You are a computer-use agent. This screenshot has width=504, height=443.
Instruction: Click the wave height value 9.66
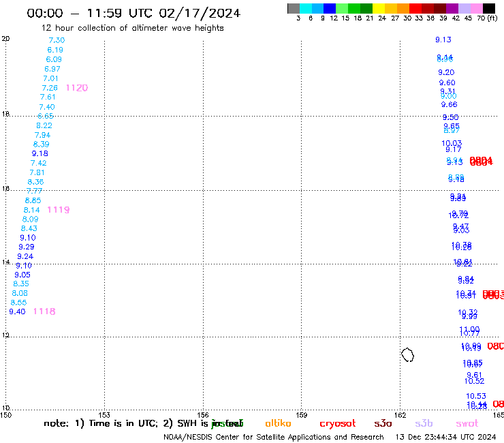[449, 104]
